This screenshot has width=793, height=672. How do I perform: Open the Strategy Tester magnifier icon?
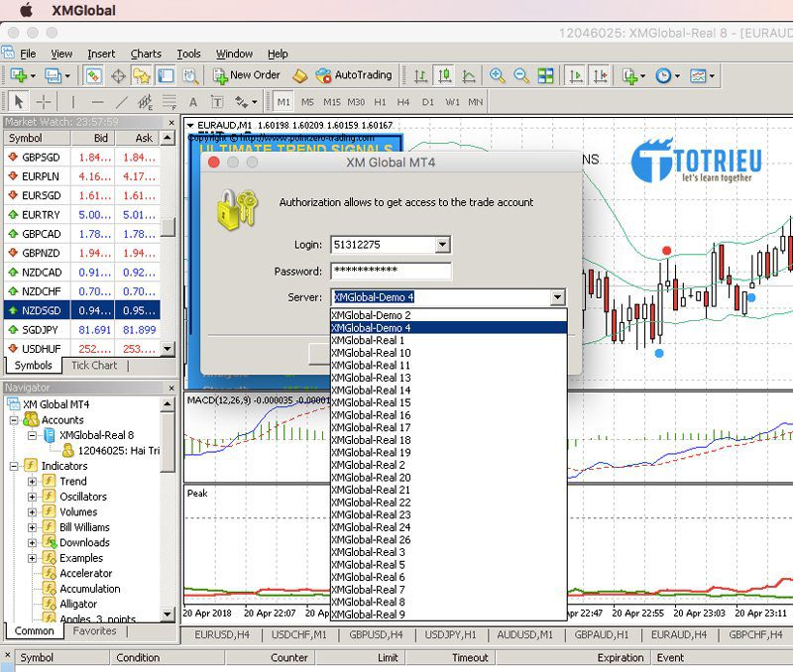190,76
